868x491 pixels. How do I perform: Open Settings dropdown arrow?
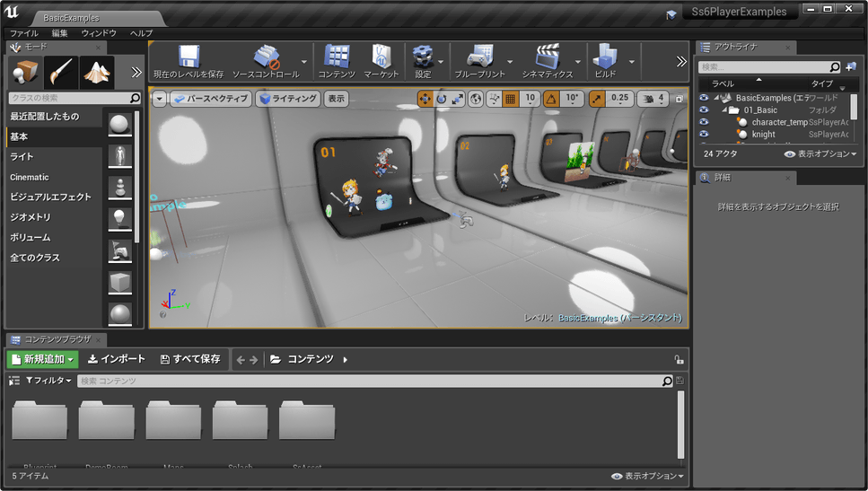coord(441,61)
